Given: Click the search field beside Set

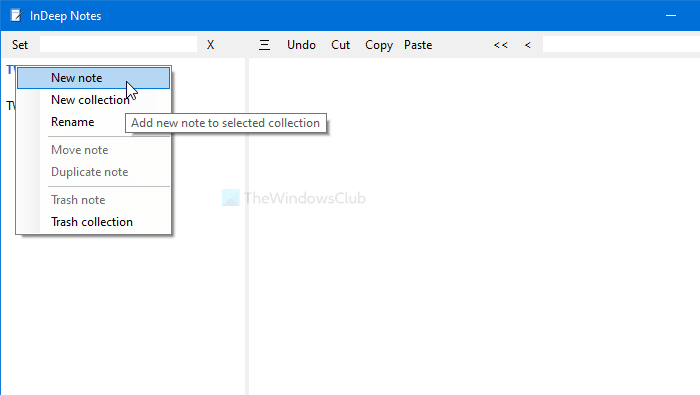Looking at the screenshot, I should click(x=118, y=44).
